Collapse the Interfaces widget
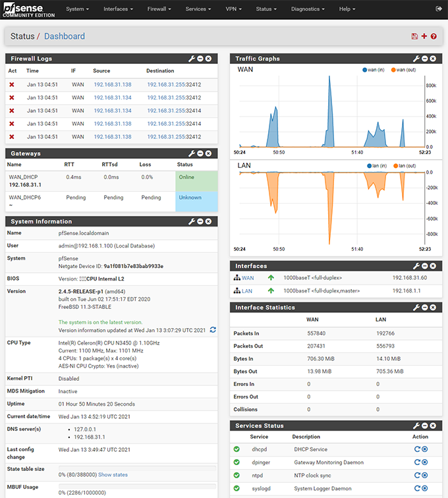The image size is (448, 498). click(425, 266)
